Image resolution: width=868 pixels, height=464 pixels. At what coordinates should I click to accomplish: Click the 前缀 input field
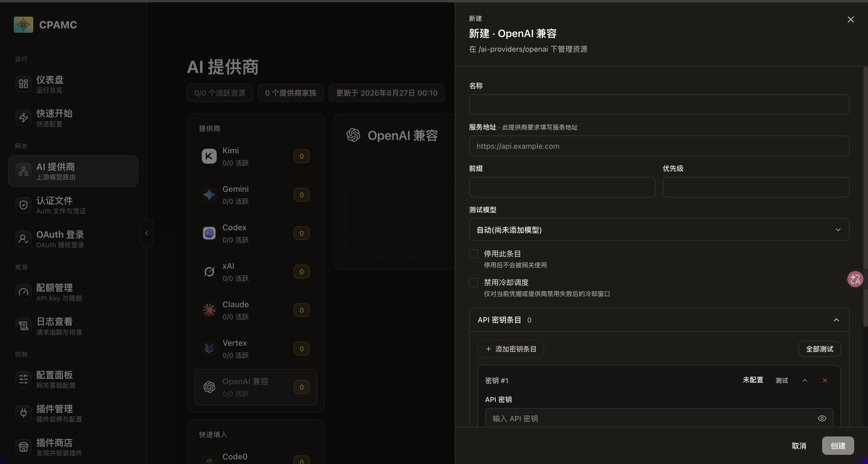(x=562, y=187)
